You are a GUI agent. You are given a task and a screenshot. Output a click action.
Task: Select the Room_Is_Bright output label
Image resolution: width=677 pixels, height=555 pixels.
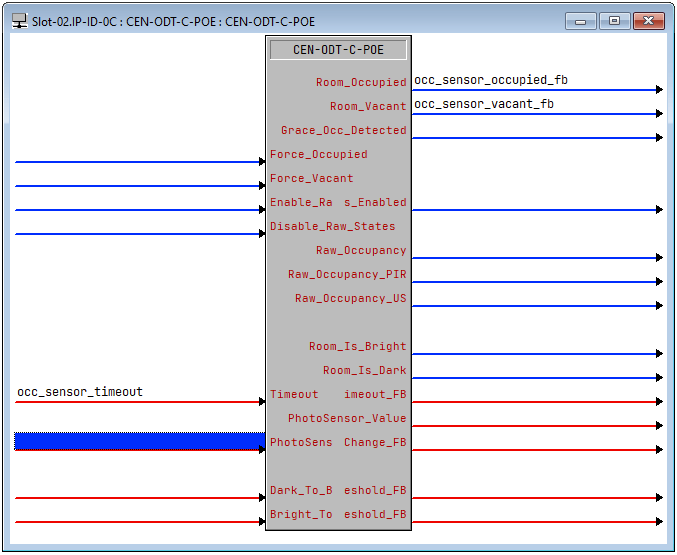coord(357,346)
